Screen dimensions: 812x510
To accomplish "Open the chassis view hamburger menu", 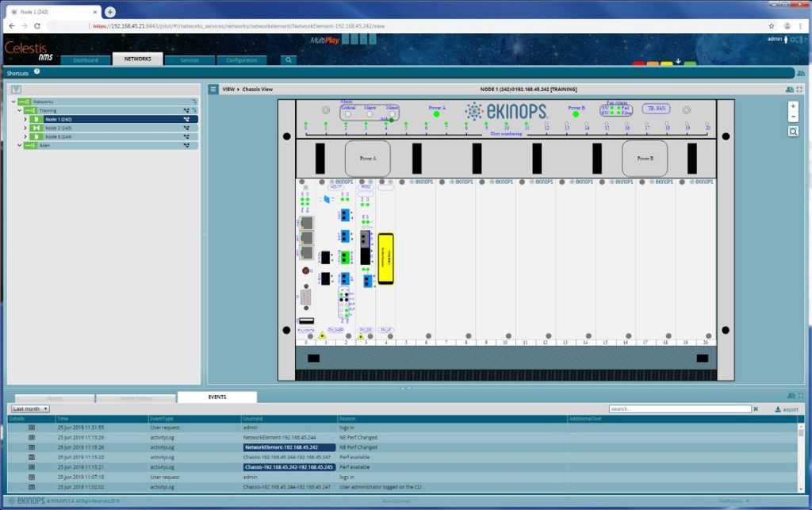I will (213, 89).
